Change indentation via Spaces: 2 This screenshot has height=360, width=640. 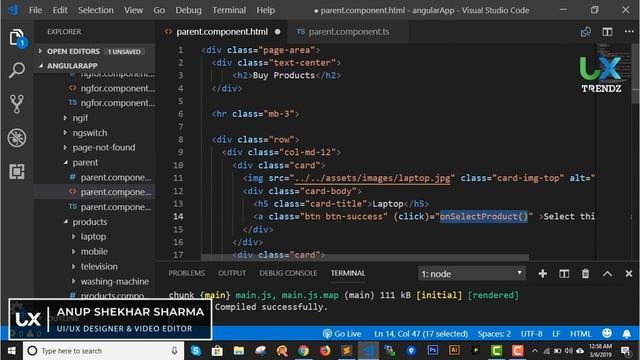point(494,334)
